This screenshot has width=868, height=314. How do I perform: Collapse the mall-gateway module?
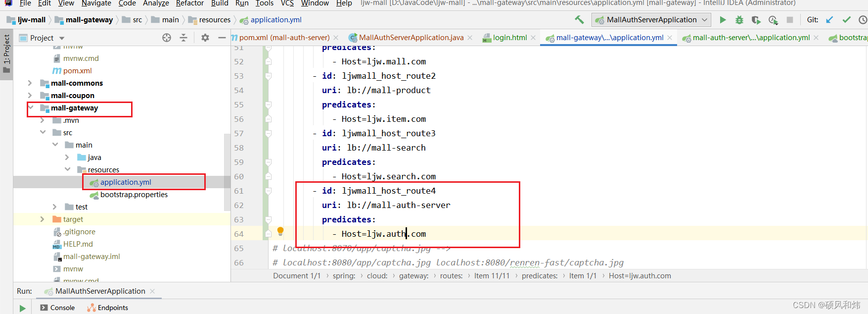[31, 107]
